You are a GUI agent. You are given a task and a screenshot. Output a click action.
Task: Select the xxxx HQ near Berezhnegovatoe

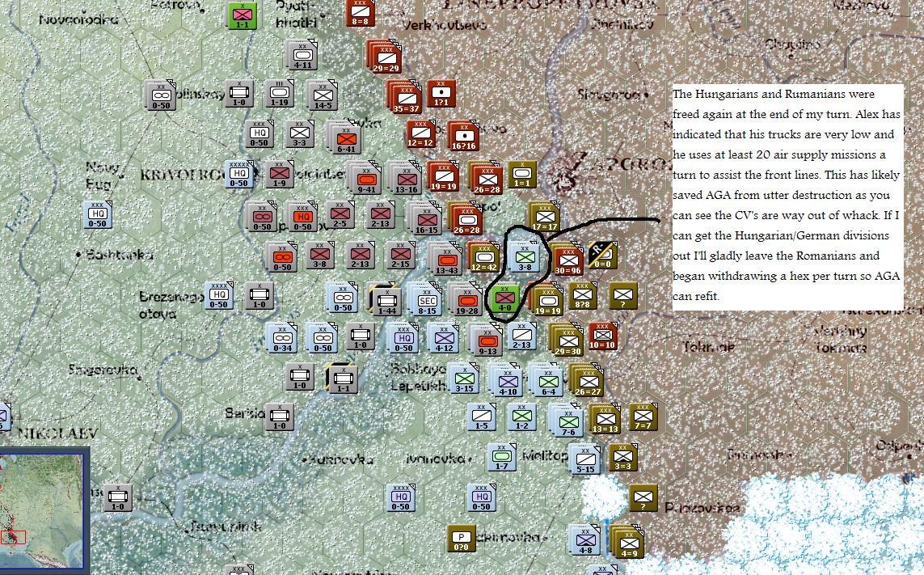pos(218,296)
